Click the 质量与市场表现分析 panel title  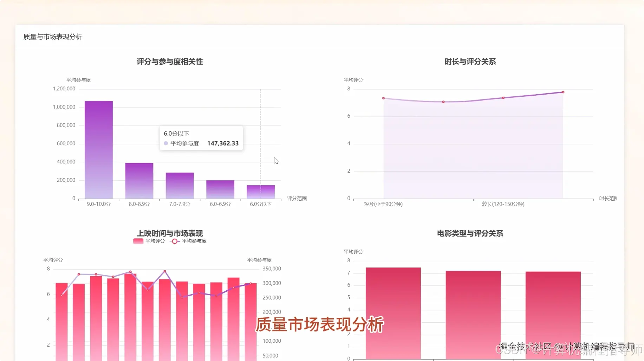point(53,37)
